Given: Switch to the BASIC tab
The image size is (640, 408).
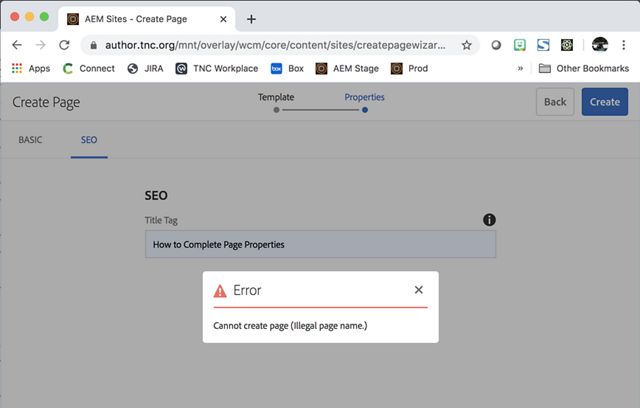Looking at the screenshot, I should [x=30, y=140].
